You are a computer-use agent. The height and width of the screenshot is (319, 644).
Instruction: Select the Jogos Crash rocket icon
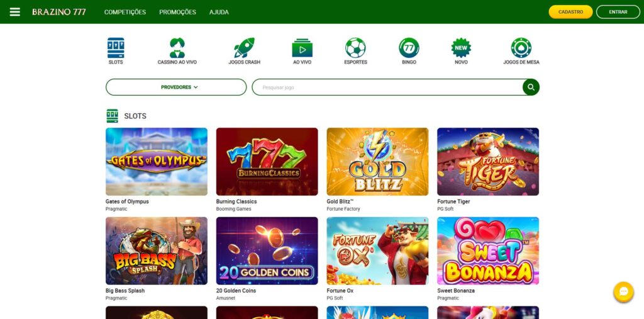[x=245, y=48]
